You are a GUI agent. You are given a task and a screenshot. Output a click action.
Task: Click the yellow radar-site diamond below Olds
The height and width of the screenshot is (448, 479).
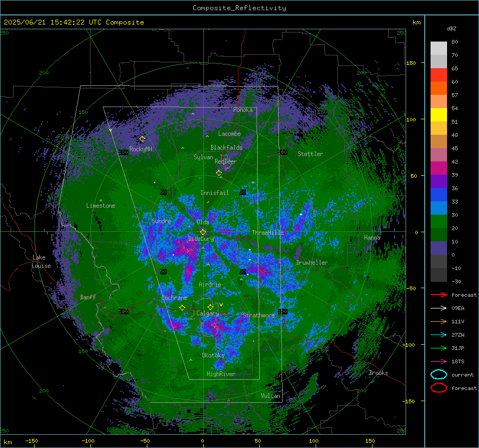[203, 232]
